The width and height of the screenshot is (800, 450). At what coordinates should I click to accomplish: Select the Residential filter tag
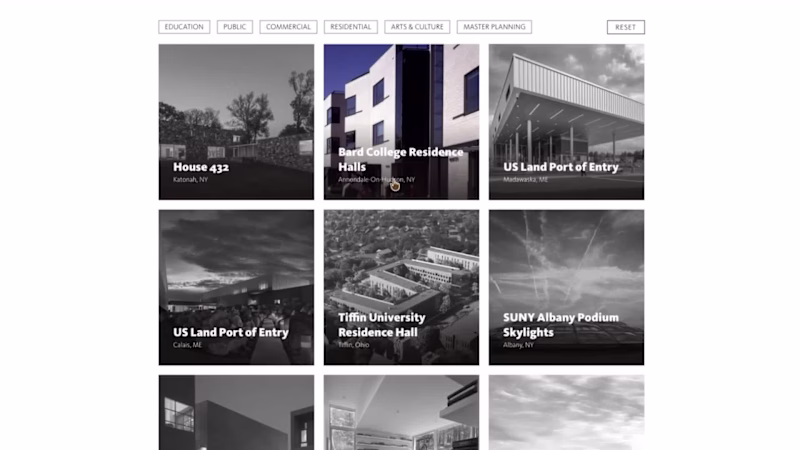click(x=351, y=27)
